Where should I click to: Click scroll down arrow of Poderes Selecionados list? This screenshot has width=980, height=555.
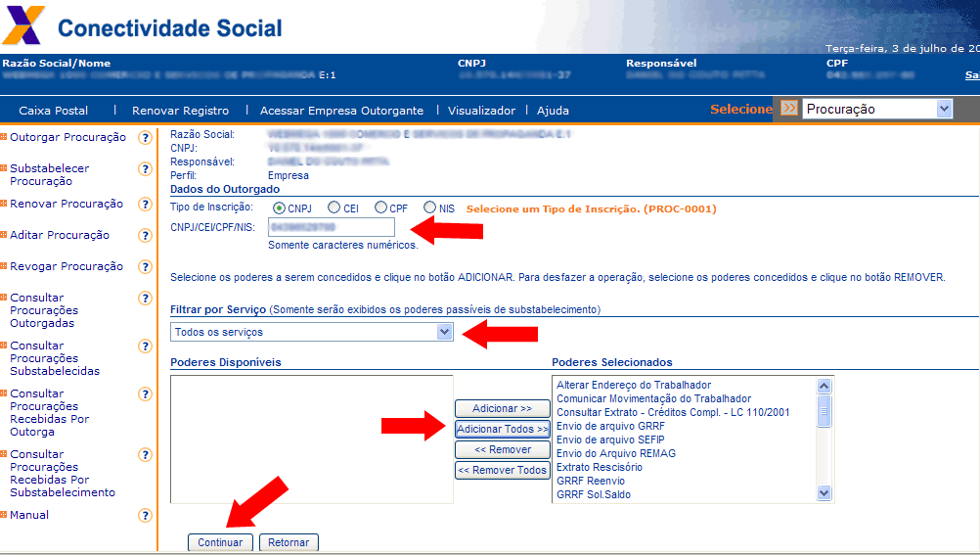824,493
